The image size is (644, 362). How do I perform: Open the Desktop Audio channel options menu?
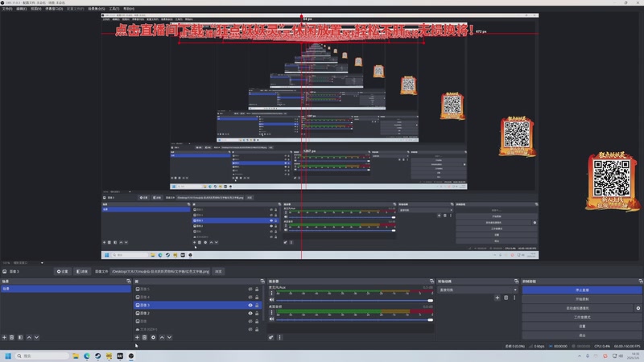coord(271,312)
